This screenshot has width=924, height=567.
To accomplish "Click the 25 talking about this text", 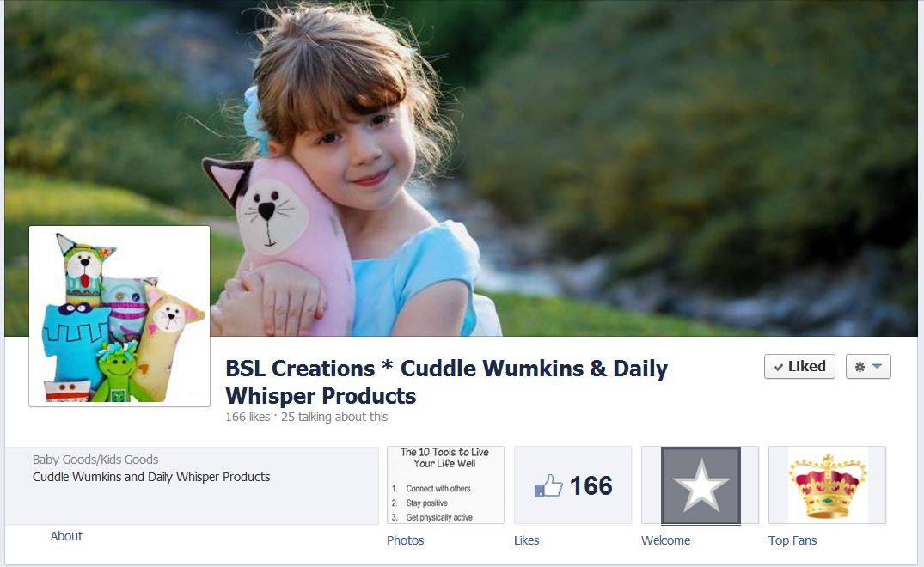I will pyautogui.click(x=334, y=417).
